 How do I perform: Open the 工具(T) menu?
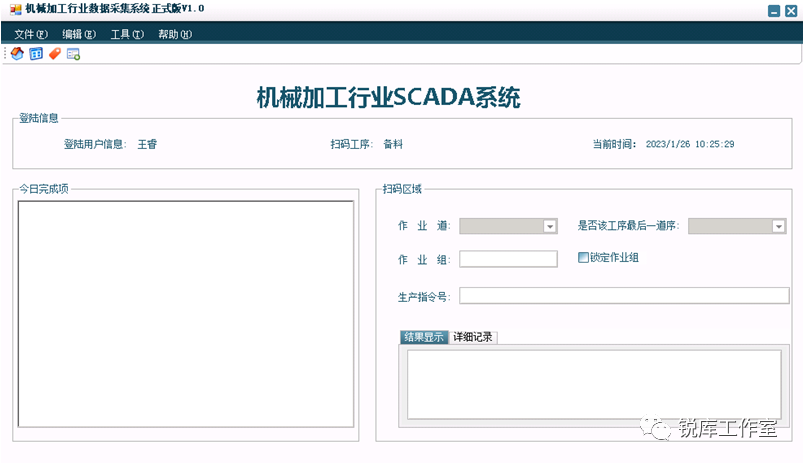tap(127, 34)
